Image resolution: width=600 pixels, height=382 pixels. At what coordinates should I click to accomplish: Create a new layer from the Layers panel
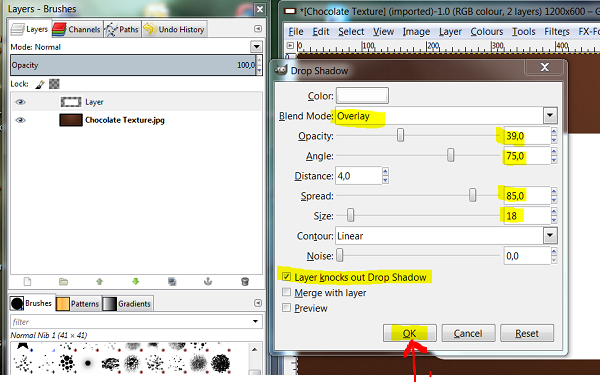[27, 282]
